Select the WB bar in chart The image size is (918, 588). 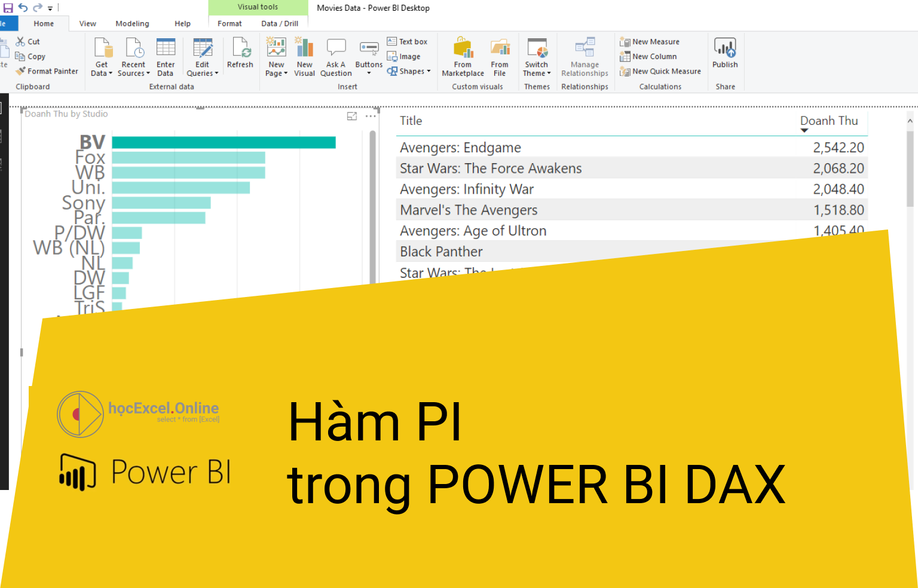[188, 173]
